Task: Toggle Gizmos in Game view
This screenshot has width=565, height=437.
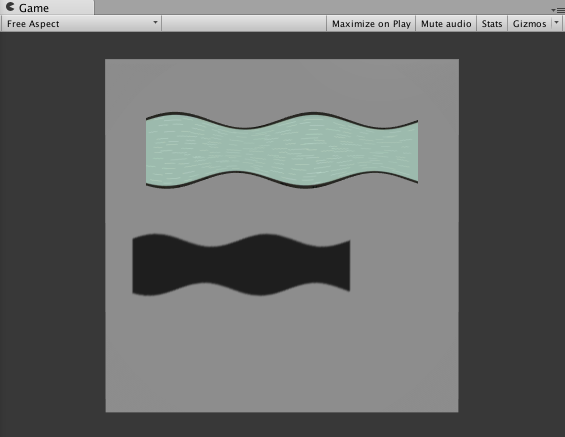Action: 529,24
